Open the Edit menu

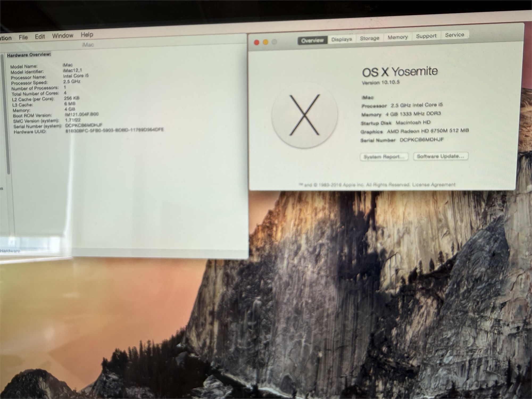[x=40, y=36]
